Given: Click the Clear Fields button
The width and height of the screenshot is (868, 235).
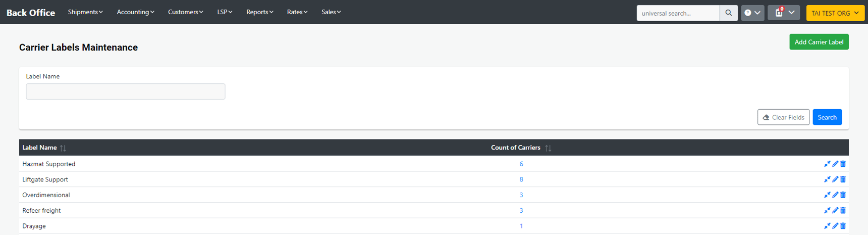Looking at the screenshot, I should pos(783,117).
